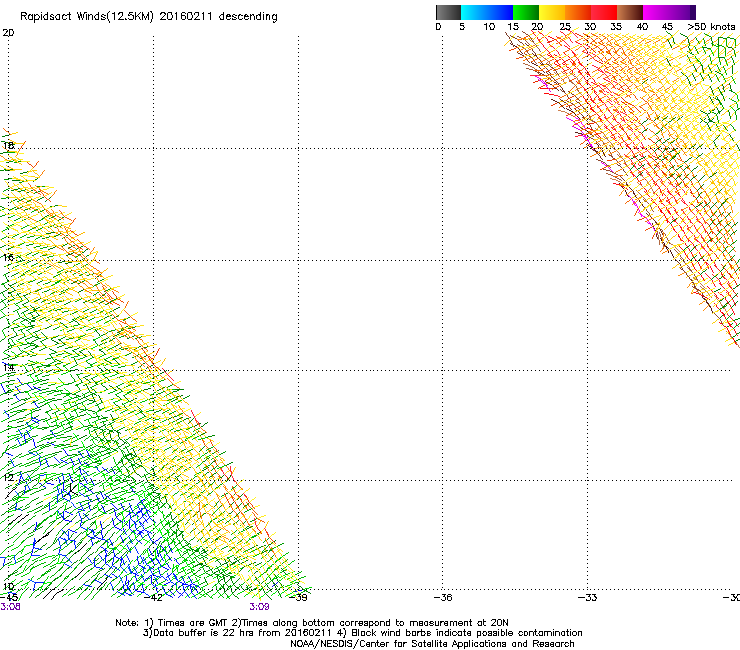Click the '45' label under the color scale

pyautogui.click(x=667, y=27)
